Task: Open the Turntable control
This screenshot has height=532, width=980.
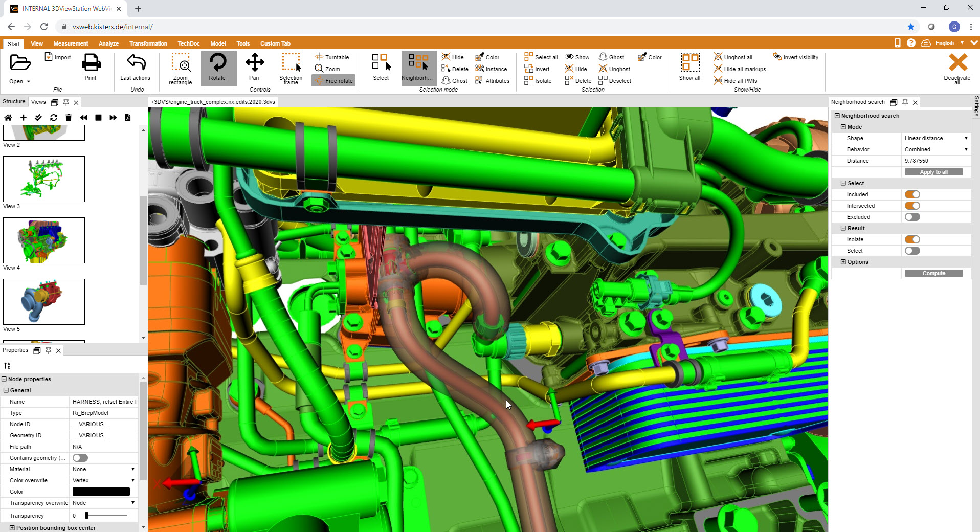Action: [x=332, y=57]
